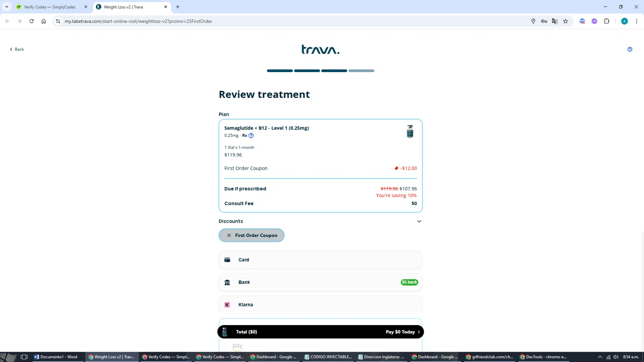The image size is (644, 362).
Task: Switch to Verify Codes — SimplyCodes tab
Action: pyautogui.click(x=49, y=7)
